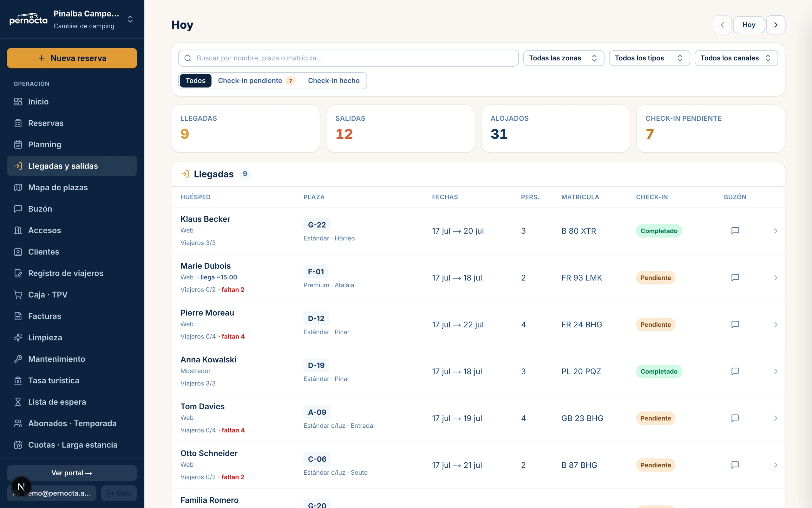Go to previous day arrow
Image resolution: width=812 pixels, height=508 pixels.
coord(722,25)
